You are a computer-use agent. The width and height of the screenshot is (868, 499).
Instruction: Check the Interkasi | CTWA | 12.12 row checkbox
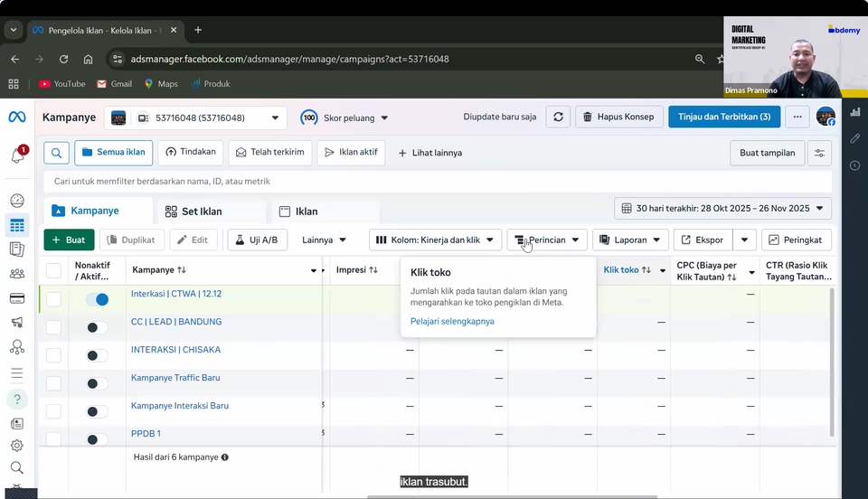coord(53,299)
